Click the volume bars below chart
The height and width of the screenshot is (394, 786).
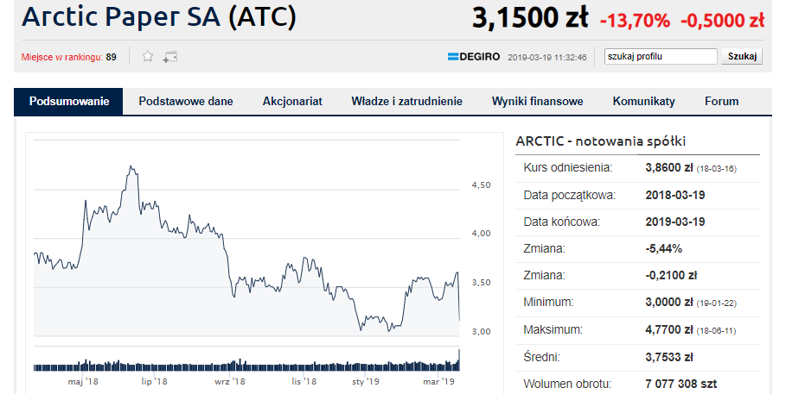(247, 365)
